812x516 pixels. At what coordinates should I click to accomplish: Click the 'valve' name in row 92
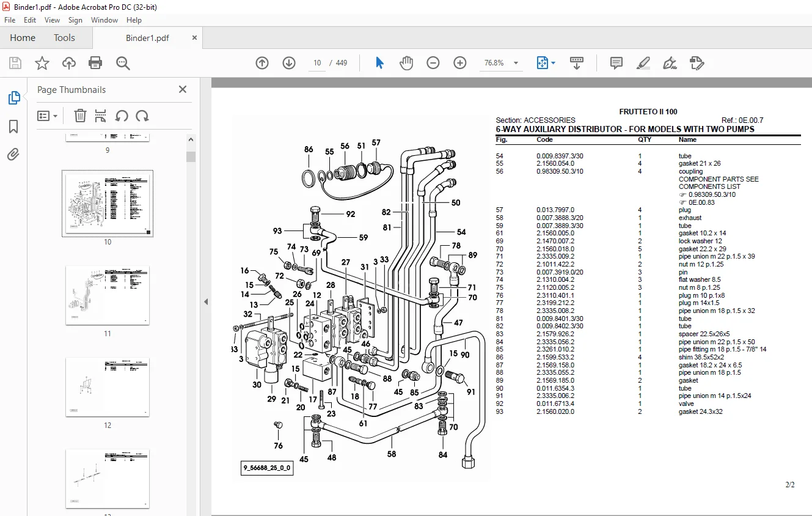(686, 404)
